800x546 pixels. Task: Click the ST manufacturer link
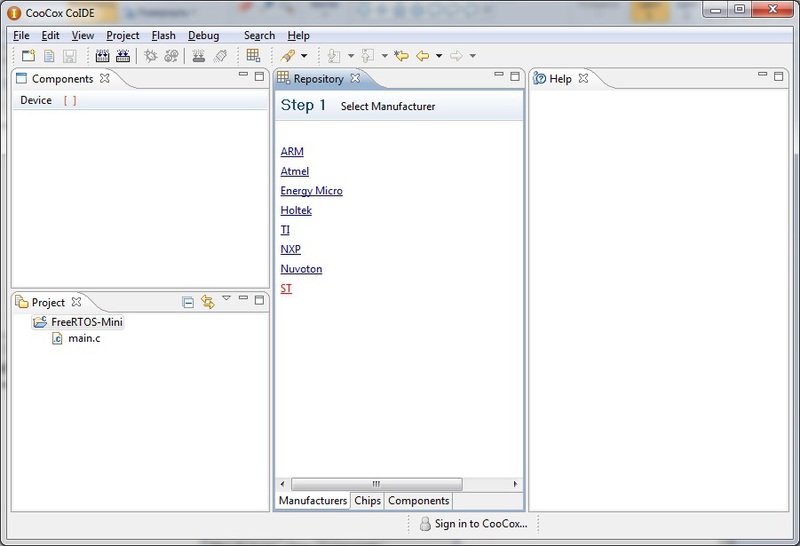pos(286,288)
